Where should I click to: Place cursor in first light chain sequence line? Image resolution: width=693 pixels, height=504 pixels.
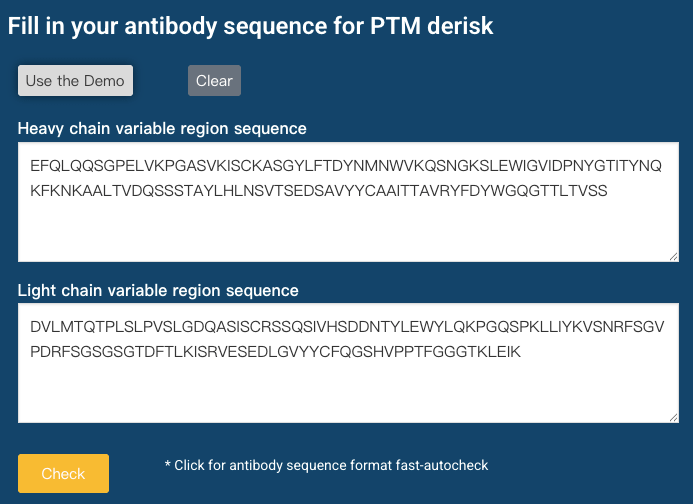pyautogui.click(x=345, y=327)
